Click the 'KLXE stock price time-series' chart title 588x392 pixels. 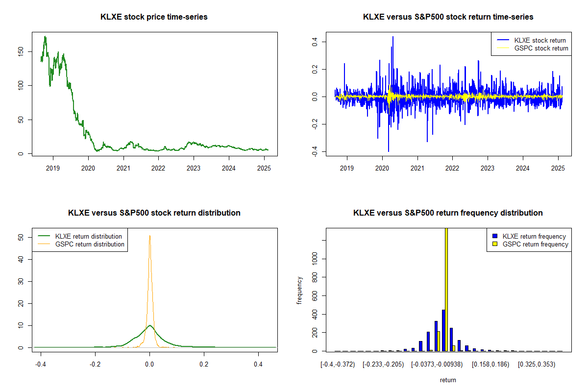tap(154, 17)
